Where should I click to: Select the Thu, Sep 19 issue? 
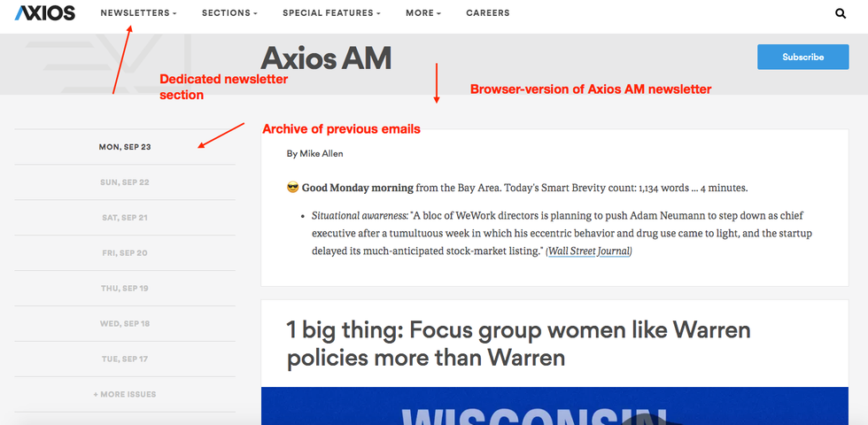(x=125, y=289)
